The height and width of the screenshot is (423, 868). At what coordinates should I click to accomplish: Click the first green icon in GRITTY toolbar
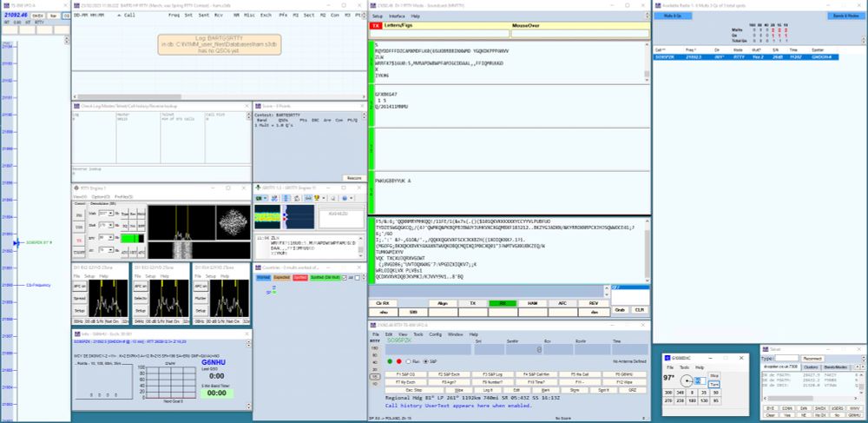pyautogui.click(x=259, y=198)
